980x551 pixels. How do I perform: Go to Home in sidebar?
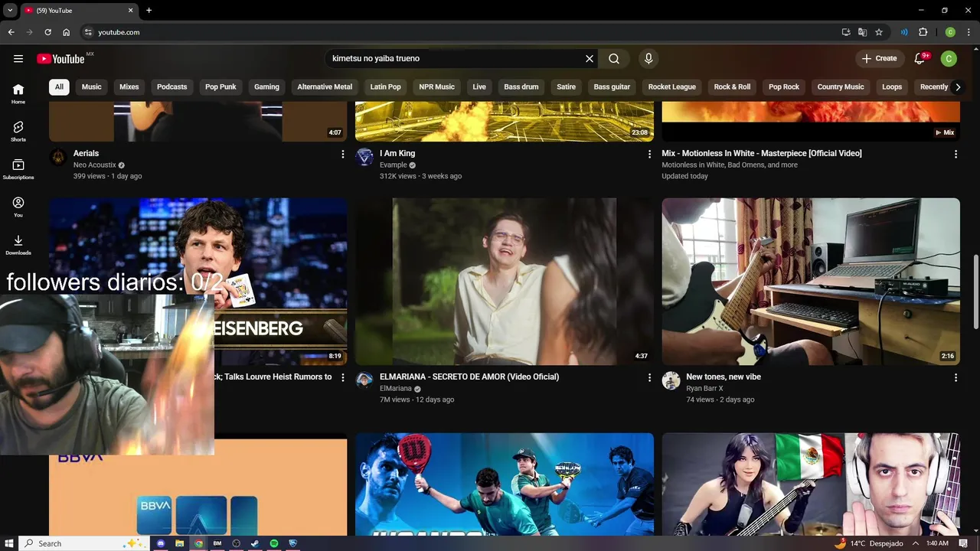(x=18, y=93)
